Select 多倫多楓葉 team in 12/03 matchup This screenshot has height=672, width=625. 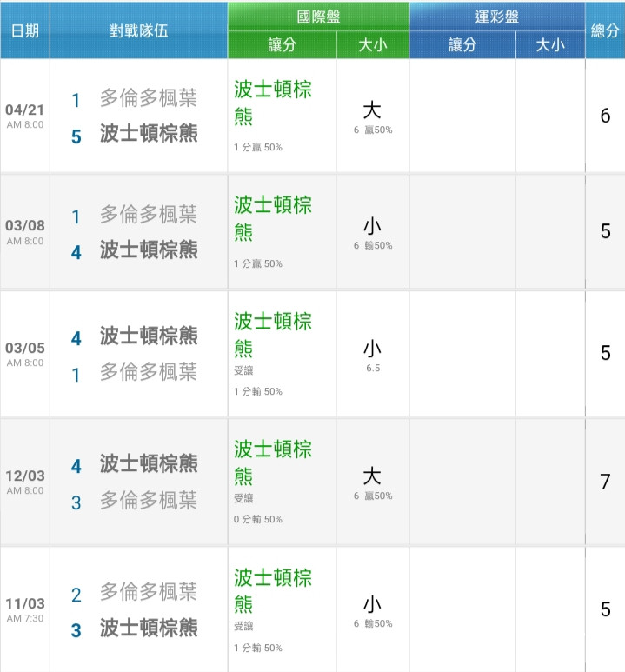click(x=149, y=500)
